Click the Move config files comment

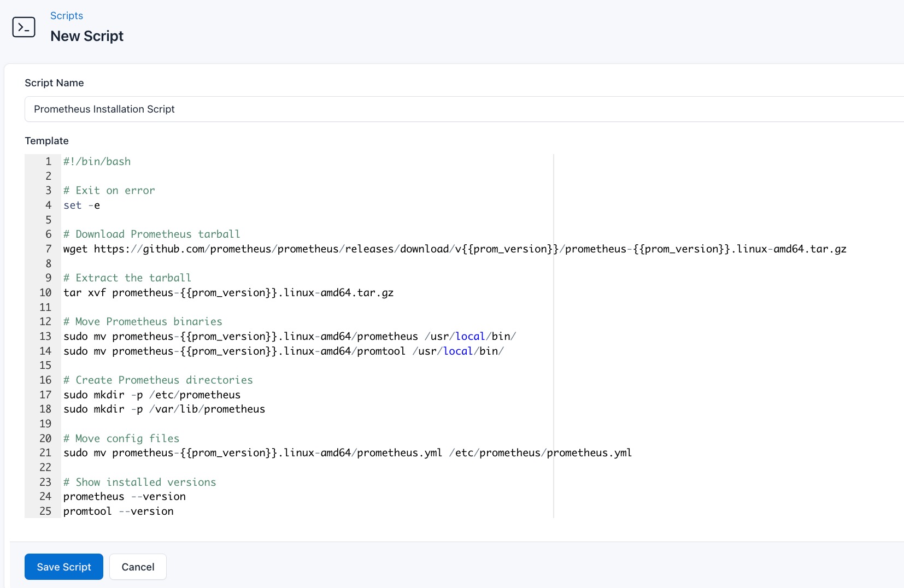[121, 438]
